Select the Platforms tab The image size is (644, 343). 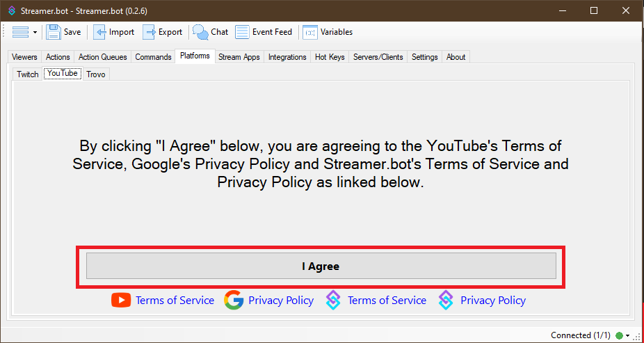[195, 56]
